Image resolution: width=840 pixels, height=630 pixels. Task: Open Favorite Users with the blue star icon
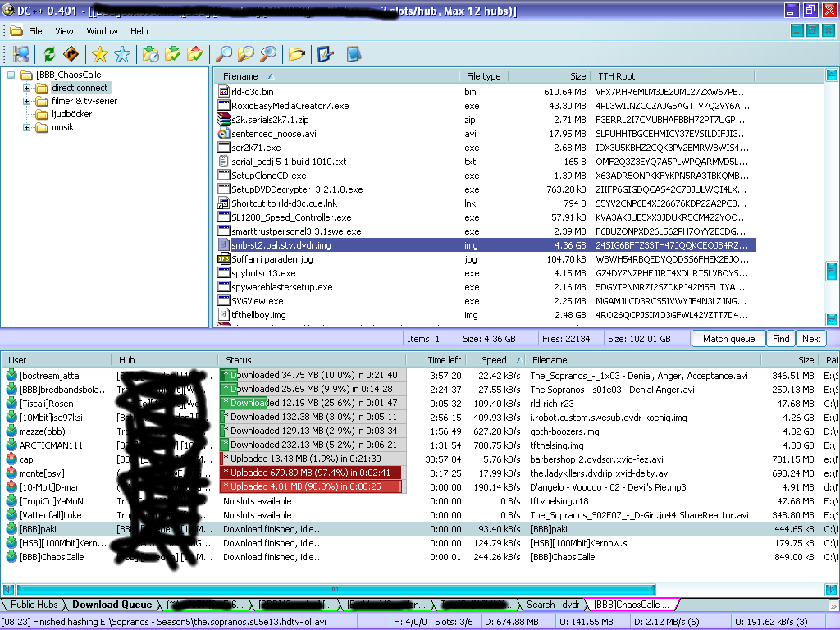point(122,54)
